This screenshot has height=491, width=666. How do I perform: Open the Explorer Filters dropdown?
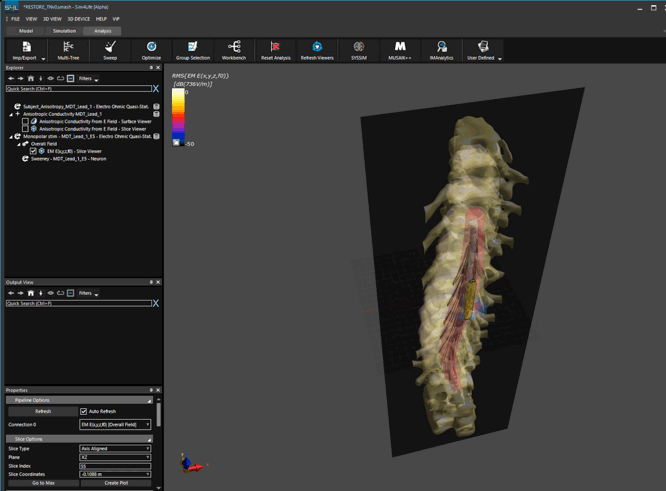click(x=88, y=78)
